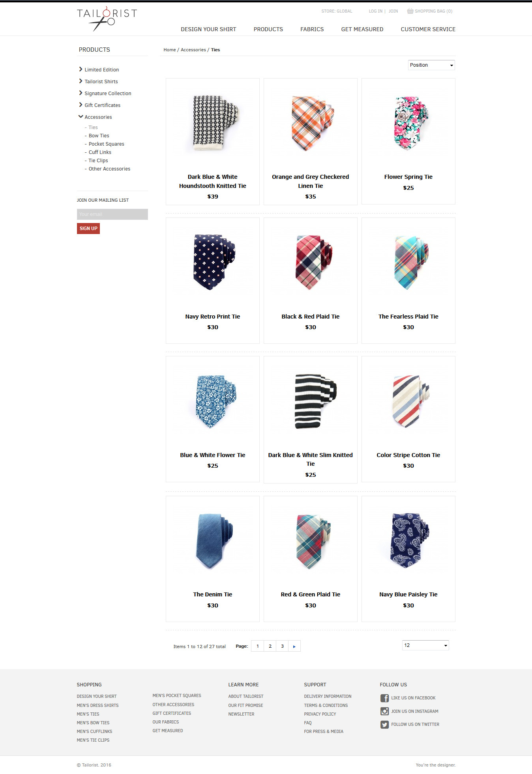532x774 pixels.
Task: Open the shopping bag icon
Action: pos(410,11)
